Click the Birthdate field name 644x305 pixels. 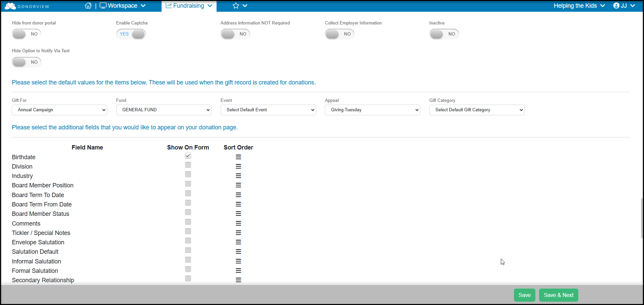coord(24,157)
